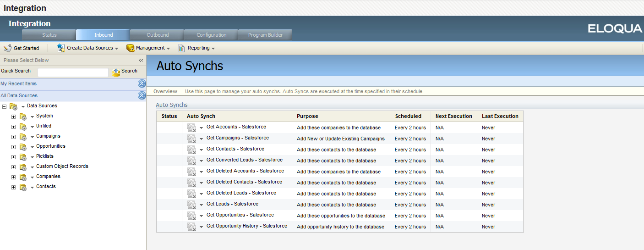Collapse the My Recent Items section
This screenshot has height=250, width=644.
142,83
